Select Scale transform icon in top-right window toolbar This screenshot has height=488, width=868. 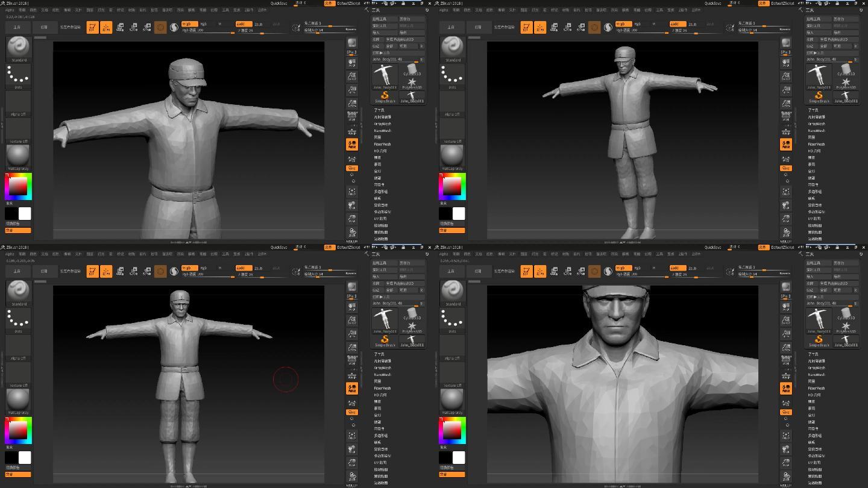[x=567, y=27]
